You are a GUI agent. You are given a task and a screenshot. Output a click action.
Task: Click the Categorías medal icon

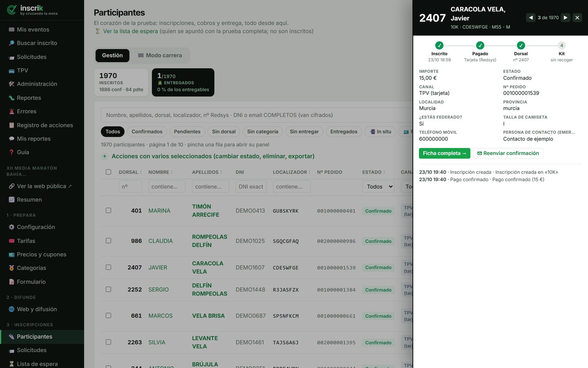click(x=11, y=268)
